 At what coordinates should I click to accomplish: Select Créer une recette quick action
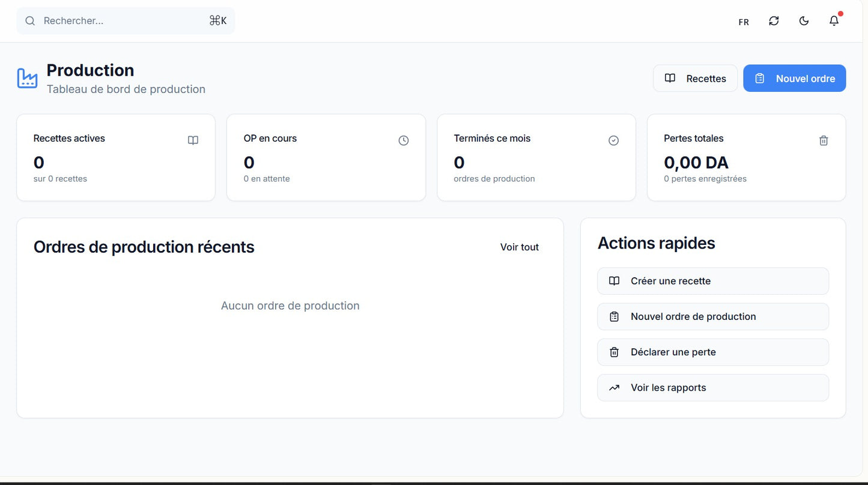point(712,281)
